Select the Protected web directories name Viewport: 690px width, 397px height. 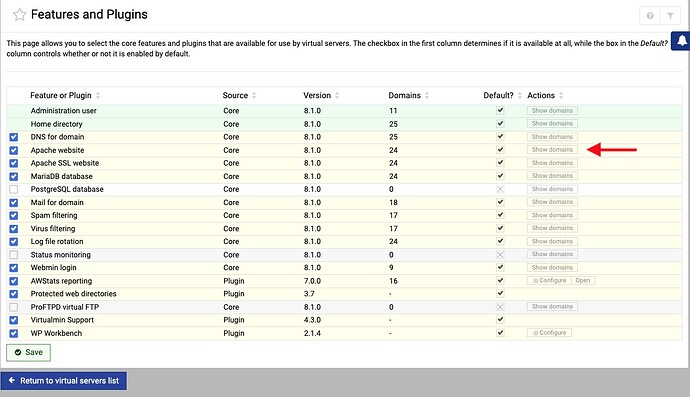(73, 294)
